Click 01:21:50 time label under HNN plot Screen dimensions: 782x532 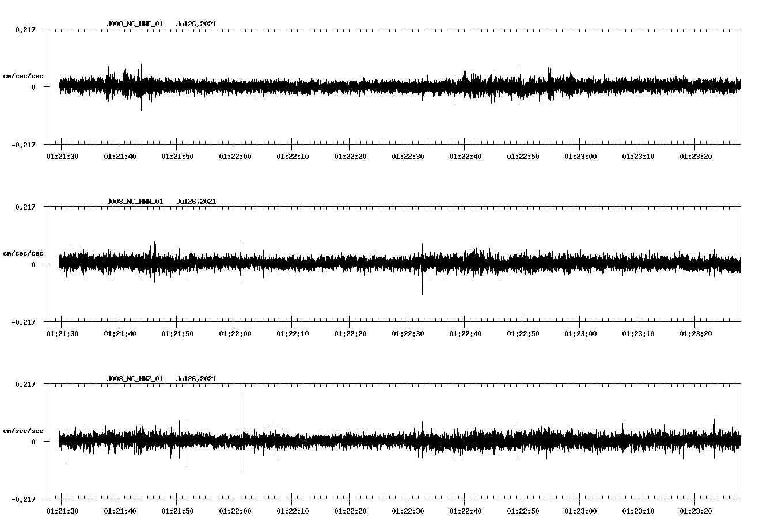177,333
